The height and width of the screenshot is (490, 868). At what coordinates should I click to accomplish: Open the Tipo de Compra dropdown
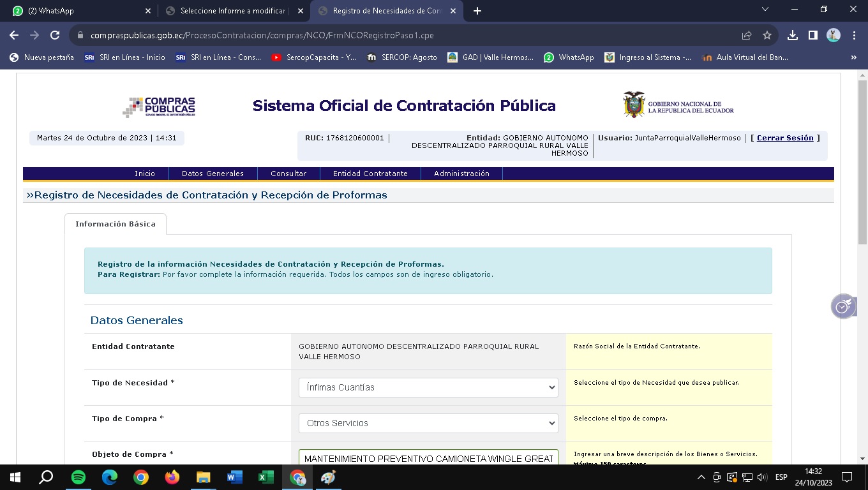[428, 423]
